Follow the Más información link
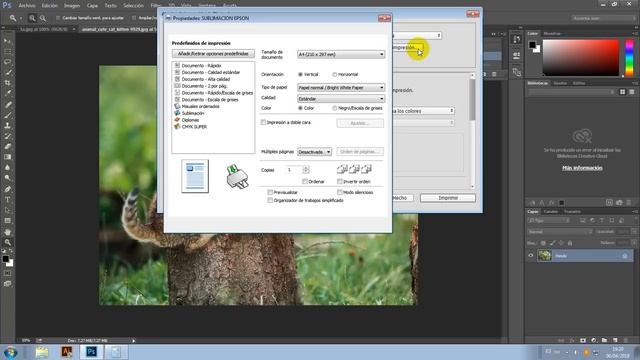Image resolution: width=640 pixels, height=360 pixels. click(x=582, y=168)
